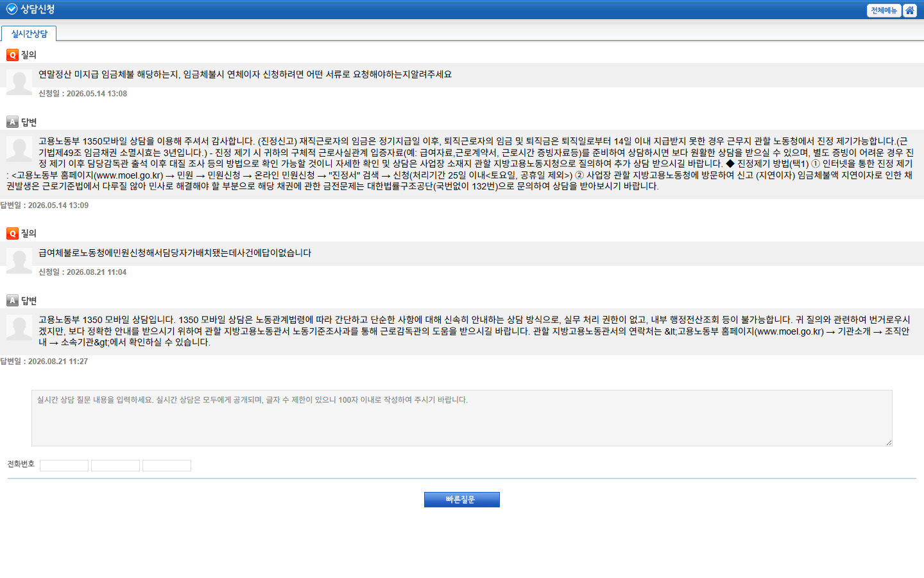Image resolution: width=924 pixels, height=578 pixels.
Task: Click the answer text mentioning 대한법률구조공단
Action: [460, 164]
